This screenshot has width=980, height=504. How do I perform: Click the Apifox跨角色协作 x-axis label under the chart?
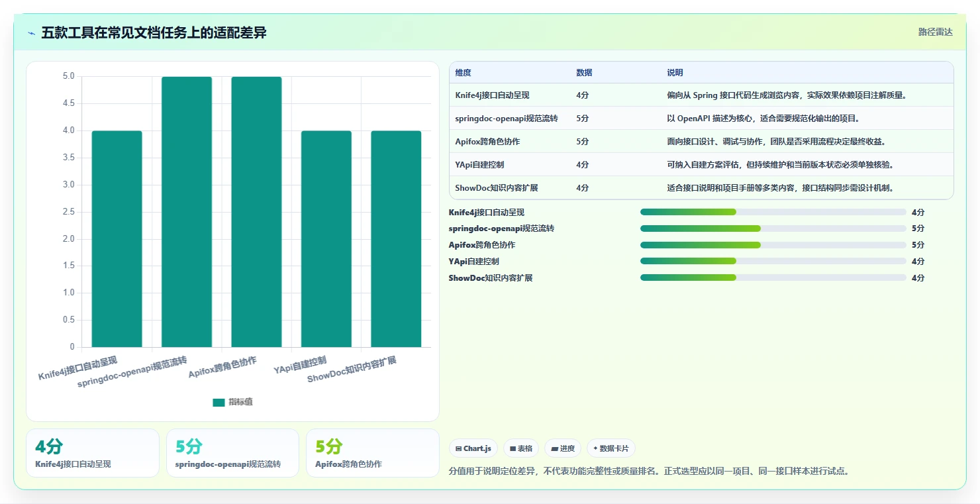[x=222, y=367]
